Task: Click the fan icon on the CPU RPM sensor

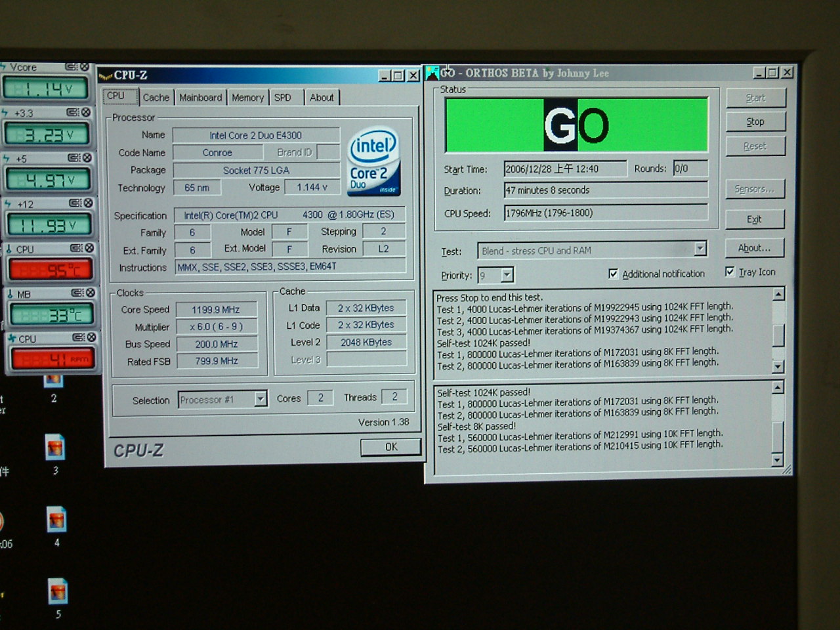Action: (x=12, y=339)
